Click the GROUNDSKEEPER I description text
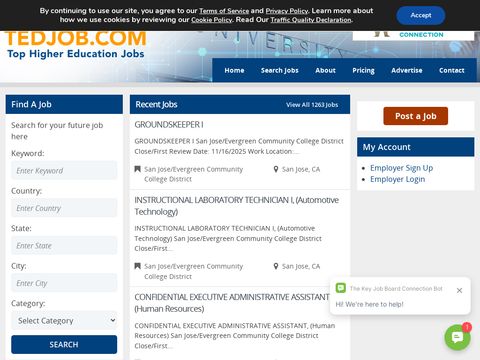Screen dimensions: 480x360 pos(239,146)
